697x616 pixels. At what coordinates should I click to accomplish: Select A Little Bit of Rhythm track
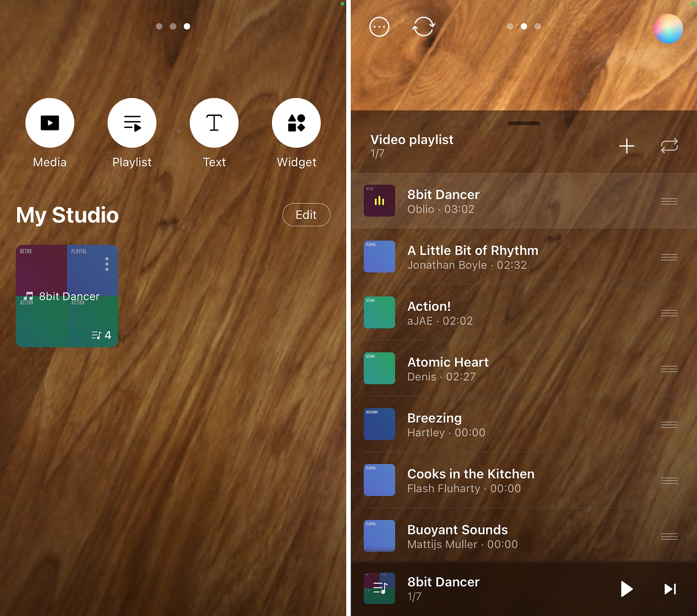tap(473, 257)
